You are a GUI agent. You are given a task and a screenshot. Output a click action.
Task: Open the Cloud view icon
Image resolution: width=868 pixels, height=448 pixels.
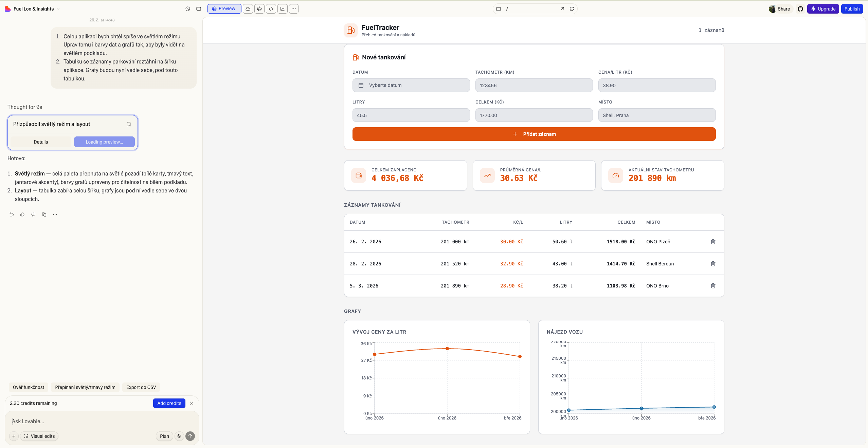248,9
